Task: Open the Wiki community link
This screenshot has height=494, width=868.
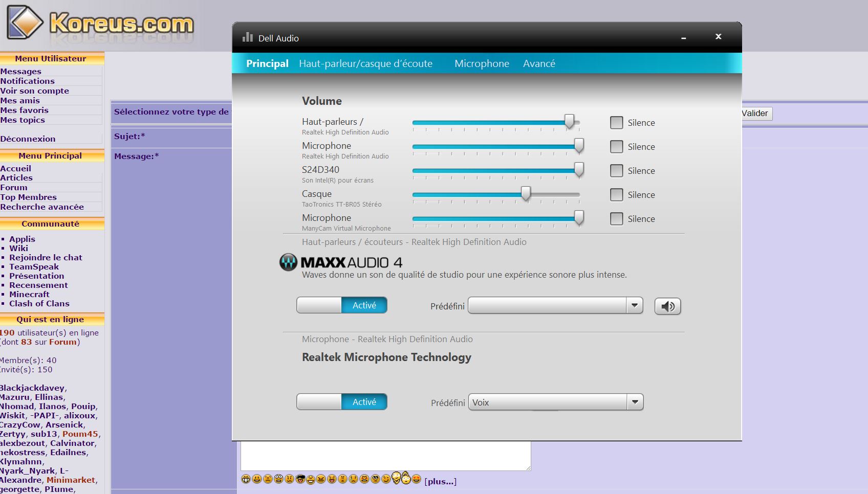Action: pyautogui.click(x=18, y=249)
